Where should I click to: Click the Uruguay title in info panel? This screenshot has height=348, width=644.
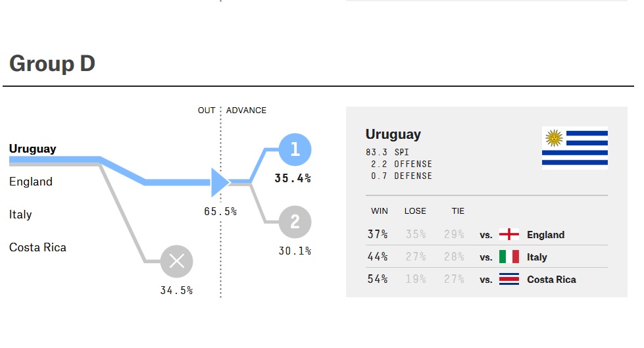tap(393, 134)
